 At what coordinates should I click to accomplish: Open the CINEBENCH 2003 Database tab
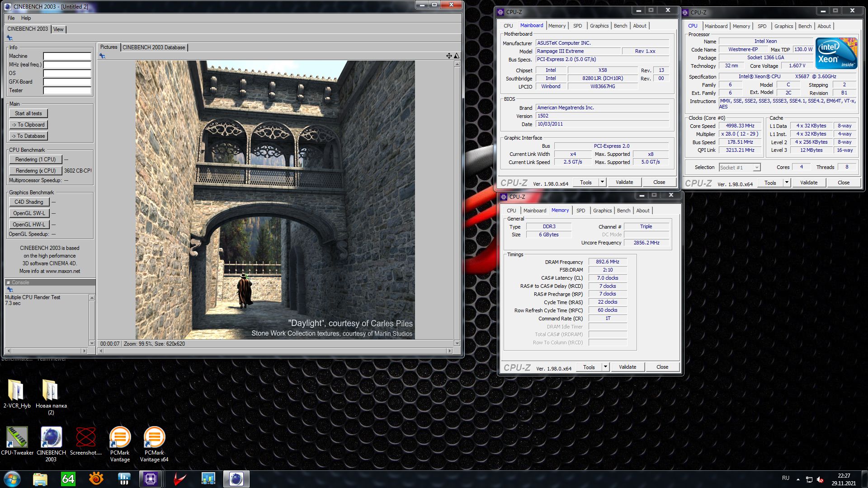pyautogui.click(x=154, y=47)
